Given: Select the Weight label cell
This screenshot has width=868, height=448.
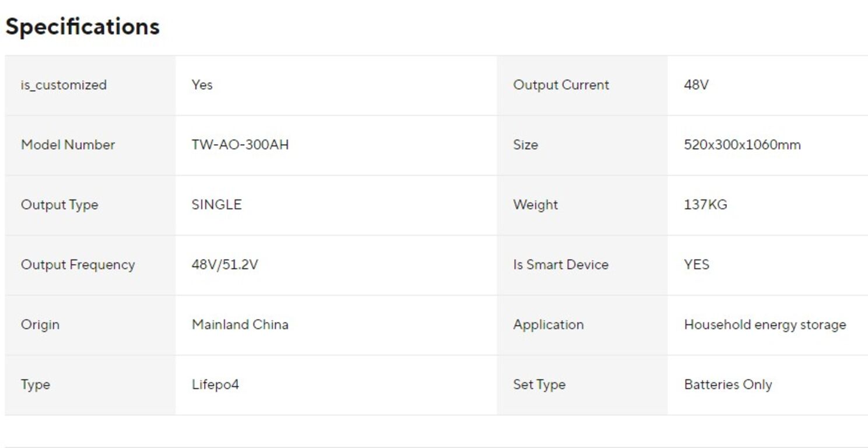Looking at the screenshot, I should [582, 205].
